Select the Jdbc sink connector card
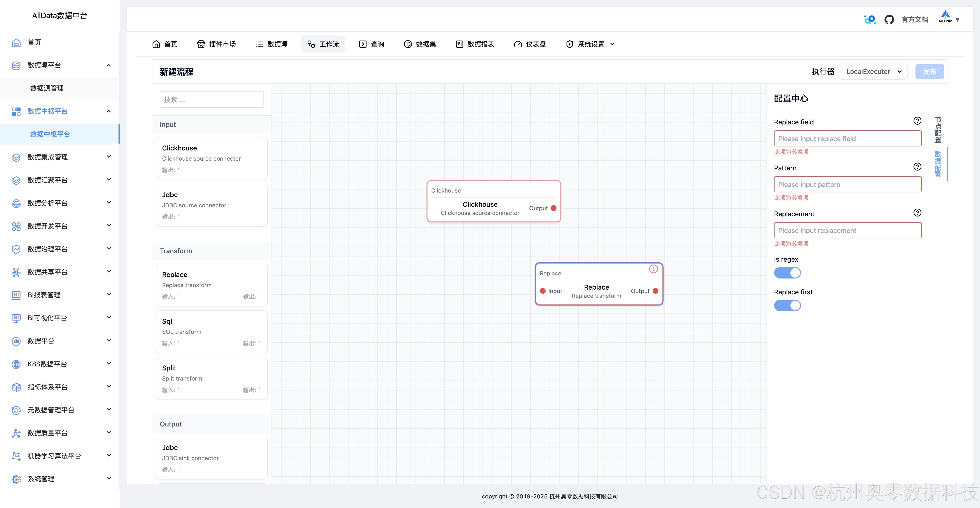980x508 pixels. [x=212, y=458]
